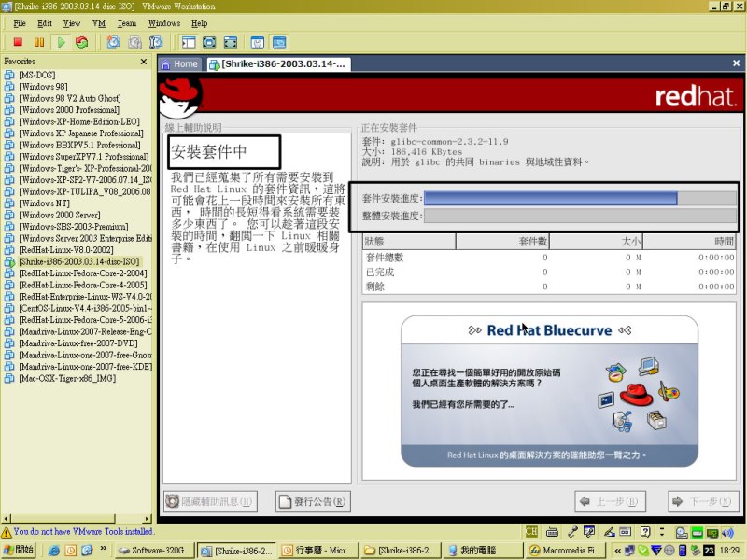Take a snapshot with the snapshot toolbar icon
Viewport: 747px width, 560px height.
113,42
